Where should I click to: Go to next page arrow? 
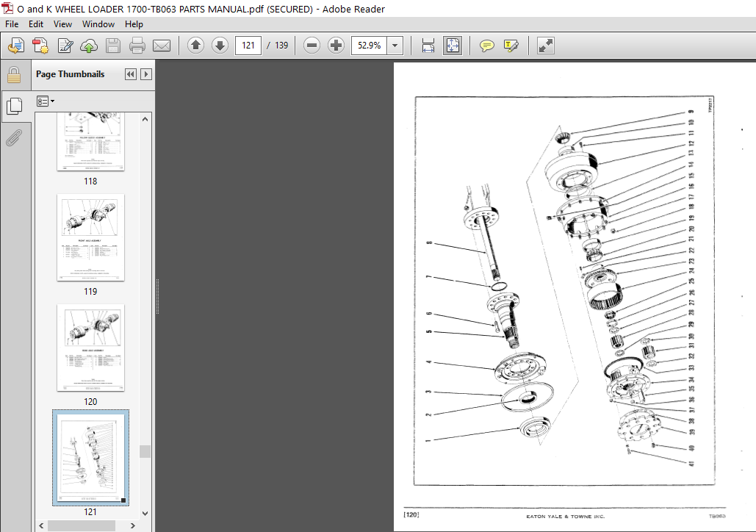click(220, 46)
